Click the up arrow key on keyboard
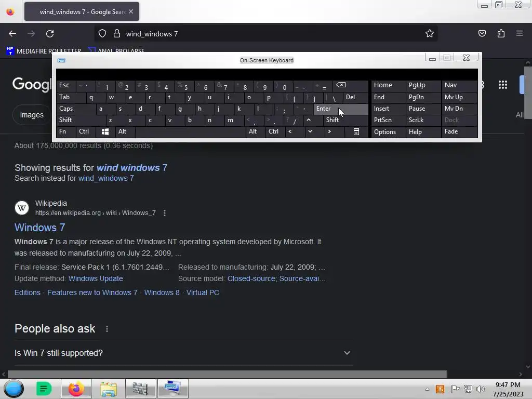 pyautogui.click(x=309, y=120)
